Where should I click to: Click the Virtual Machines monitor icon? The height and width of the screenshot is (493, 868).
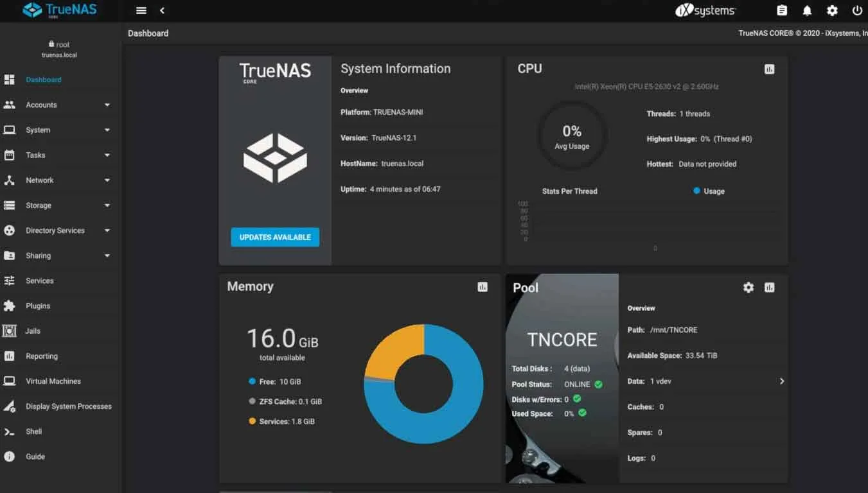pyautogui.click(x=9, y=381)
